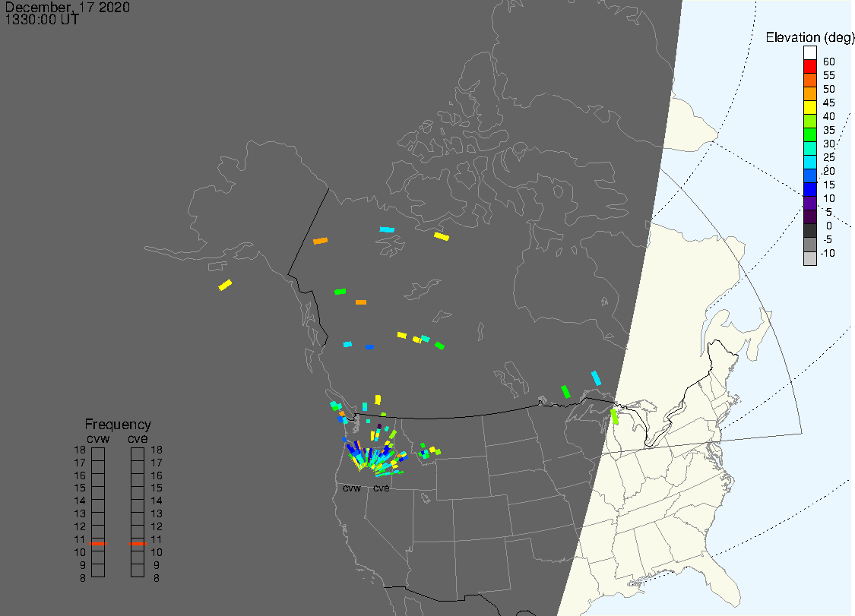
Task: Click the '16' label beside the cve bar
Action: (x=157, y=476)
